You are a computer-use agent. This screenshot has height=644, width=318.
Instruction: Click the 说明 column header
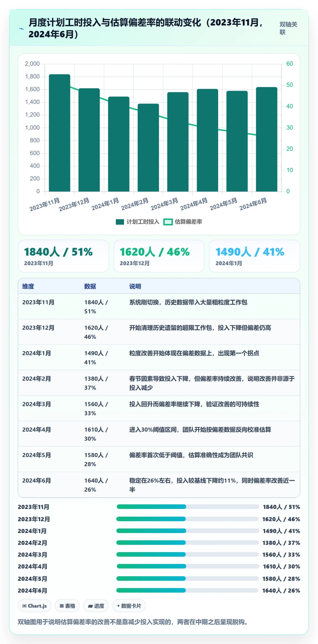coord(135,286)
